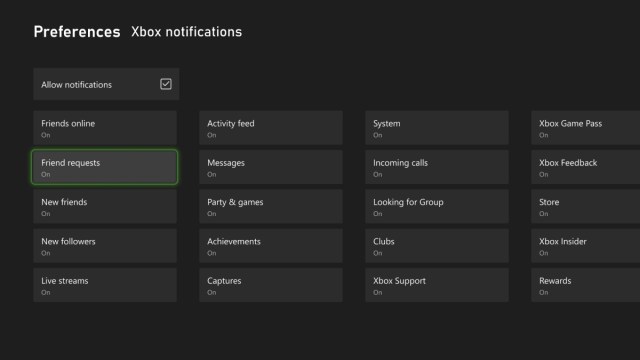Select the Rewards notification tile
640x360 pixels.
pos(586,285)
